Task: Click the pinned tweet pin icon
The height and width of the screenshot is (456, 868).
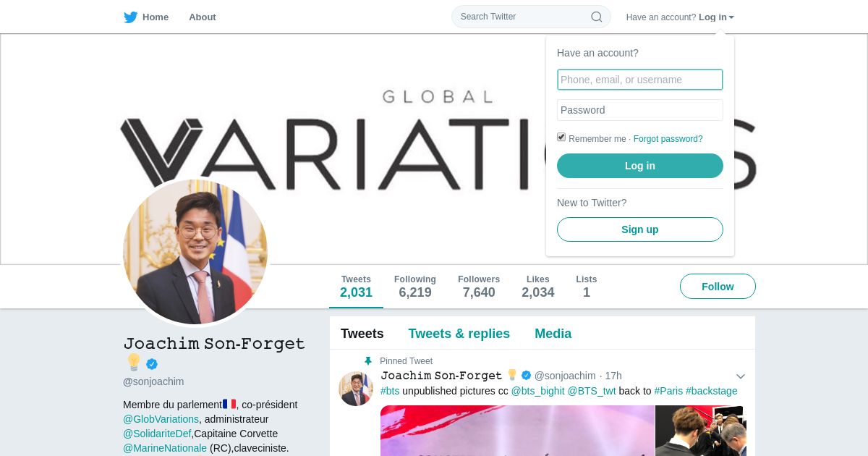Action: pos(368,361)
